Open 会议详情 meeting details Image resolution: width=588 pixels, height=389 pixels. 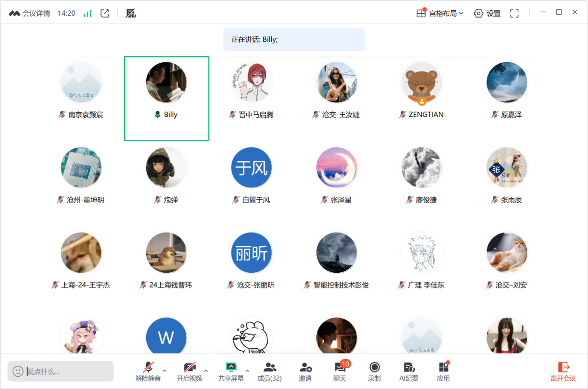pos(29,13)
